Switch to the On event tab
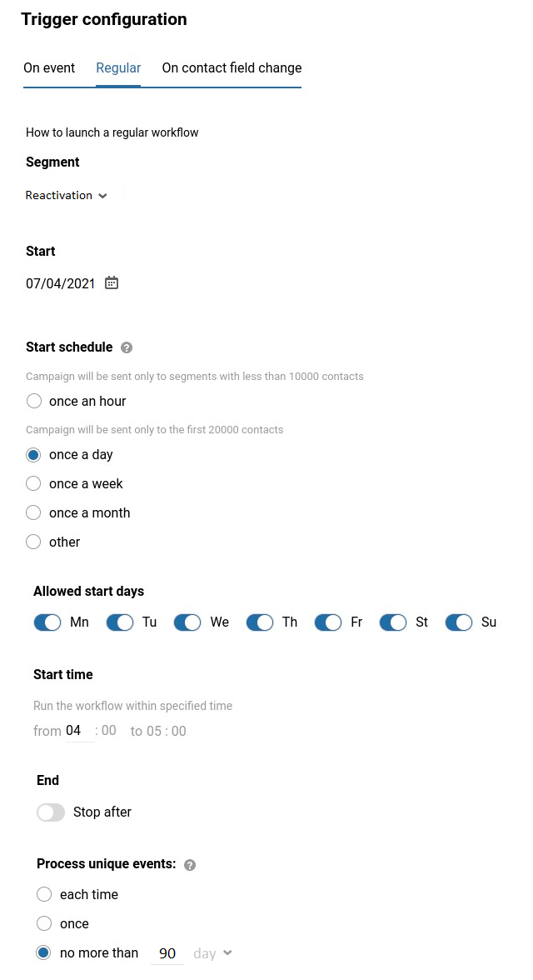This screenshot has width=533, height=980. click(x=49, y=68)
